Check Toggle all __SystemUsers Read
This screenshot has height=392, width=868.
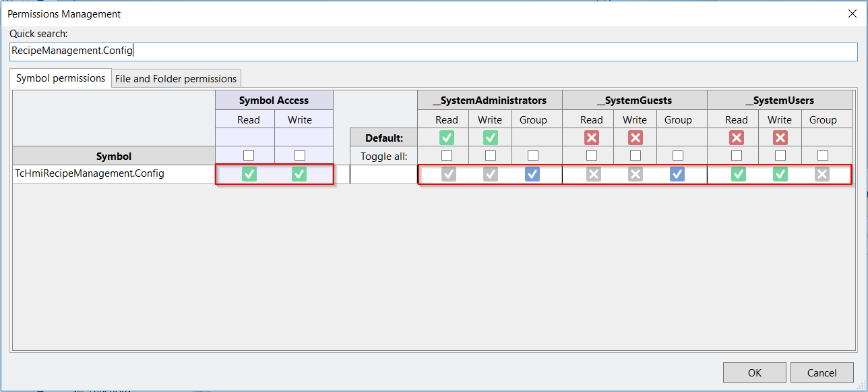(737, 156)
